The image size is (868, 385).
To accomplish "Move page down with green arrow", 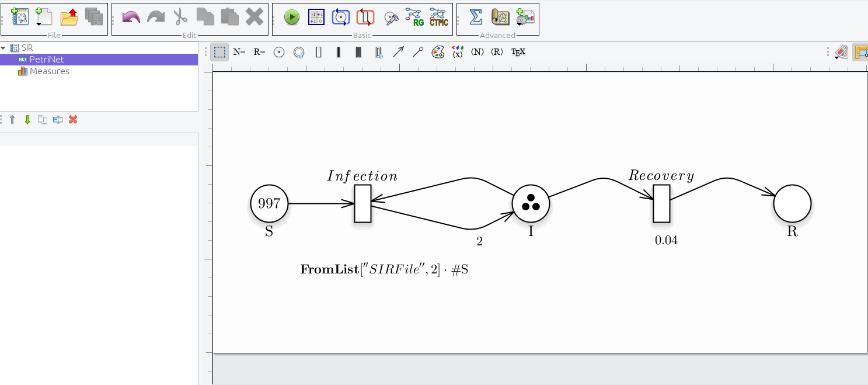I will [x=27, y=120].
